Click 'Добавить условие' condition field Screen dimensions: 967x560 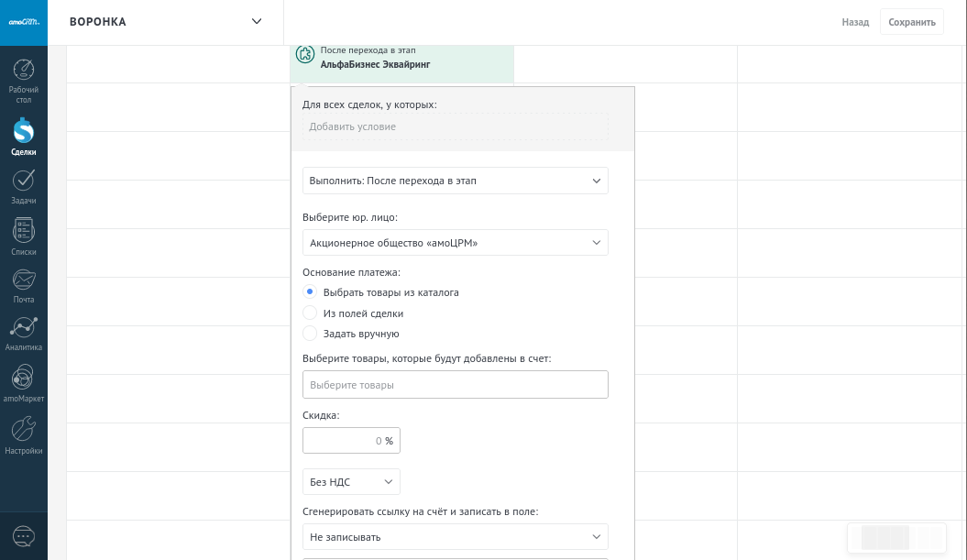tap(455, 126)
